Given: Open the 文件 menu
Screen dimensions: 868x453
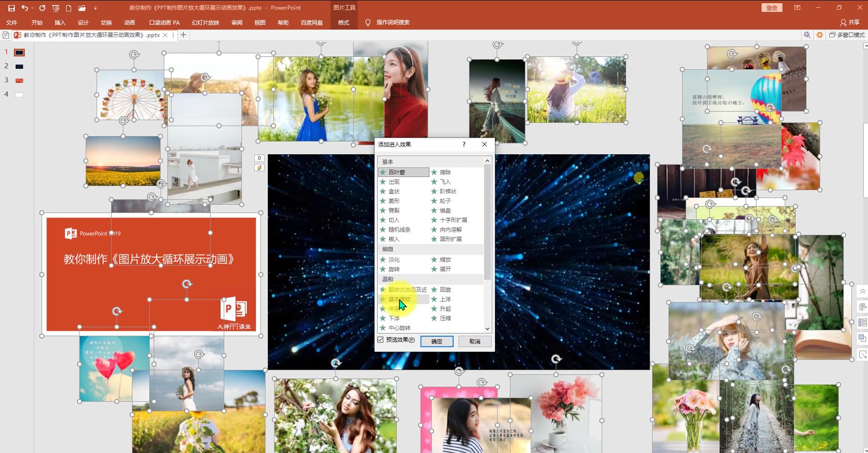Looking at the screenshot, I should point(11,23).
